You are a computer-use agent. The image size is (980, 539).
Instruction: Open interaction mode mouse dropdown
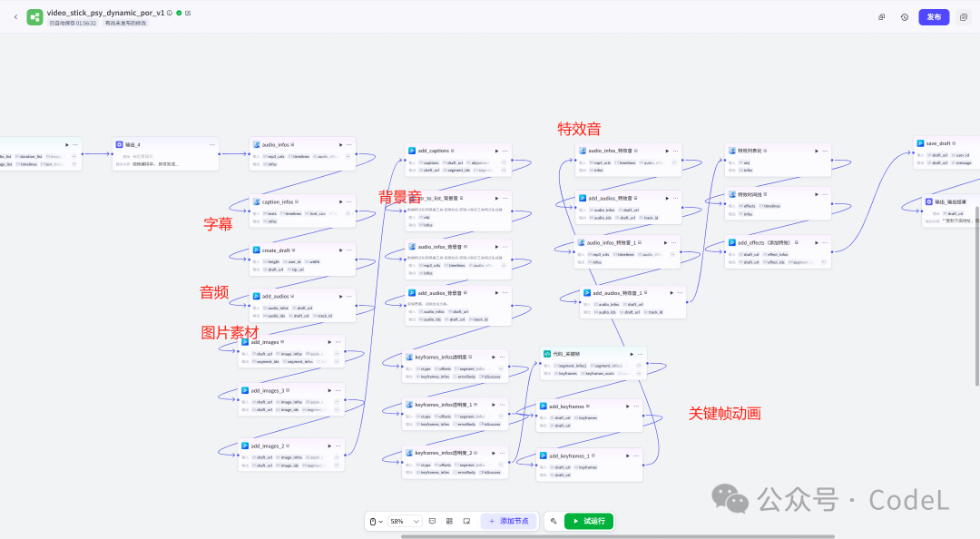pyautogui.click(x=376, y=522)
